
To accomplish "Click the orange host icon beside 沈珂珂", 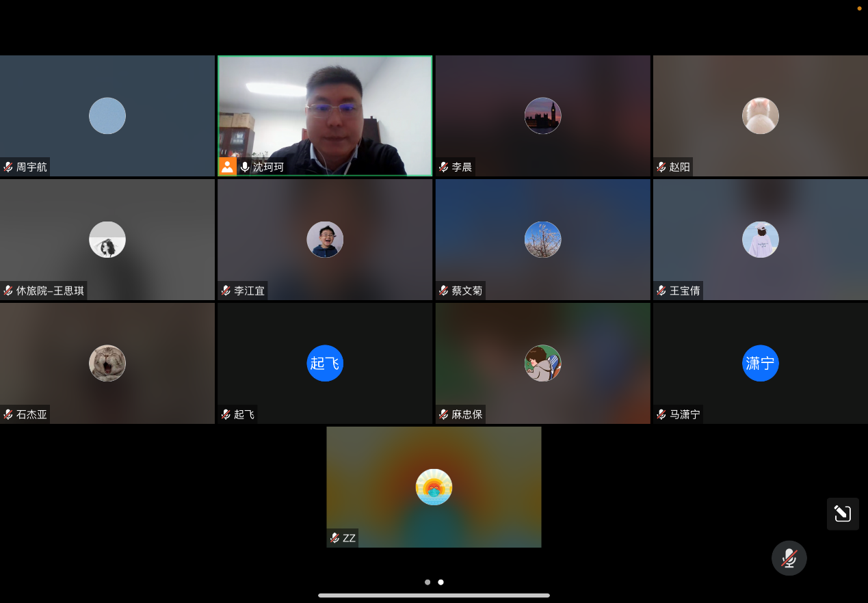I will coord(227,167).
